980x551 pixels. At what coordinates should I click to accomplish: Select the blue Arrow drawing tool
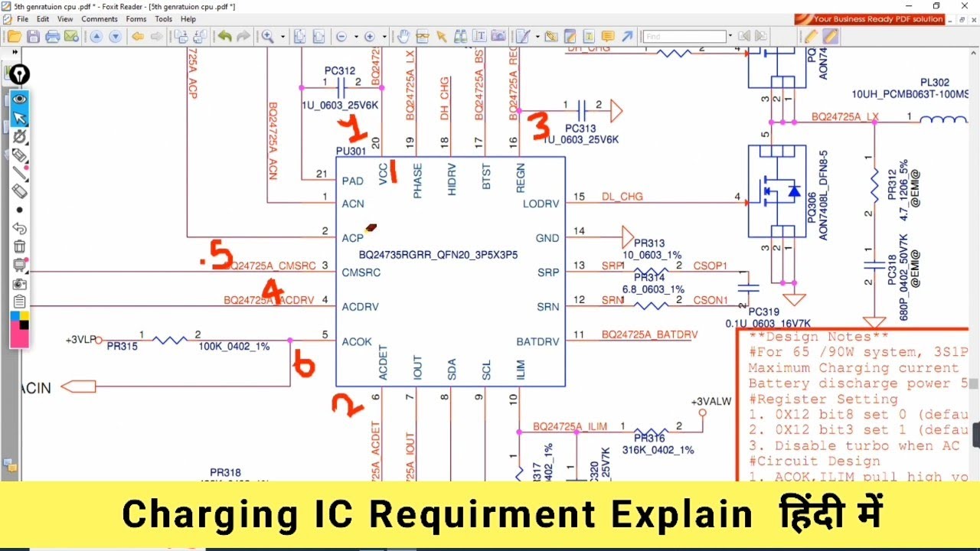pyautogui.click(x=627, y=36)
